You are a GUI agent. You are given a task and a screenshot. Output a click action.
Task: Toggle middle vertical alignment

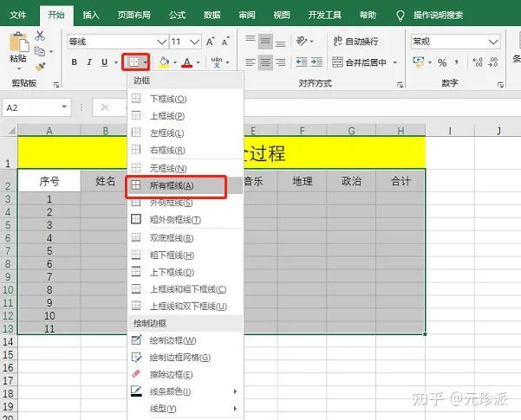(x=265, y=42)
